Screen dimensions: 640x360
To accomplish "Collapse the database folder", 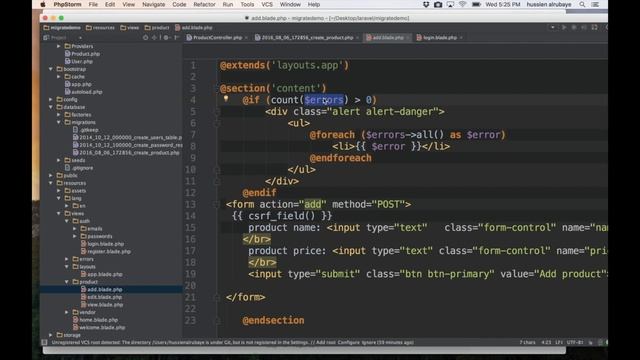I will pyautogui.click(x=51, y=107).
